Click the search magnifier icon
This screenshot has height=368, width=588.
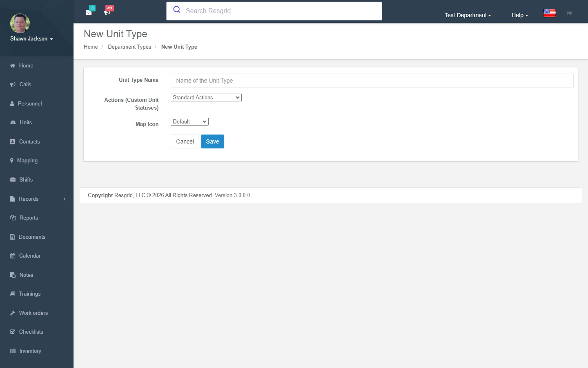coord(177,10)
